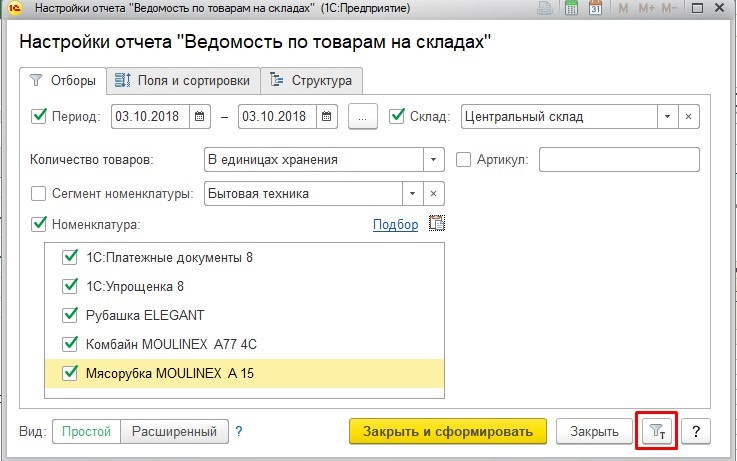Click the filter settings icon button
The width and height of the screenshot is (737, 461).
click(656, 432)
